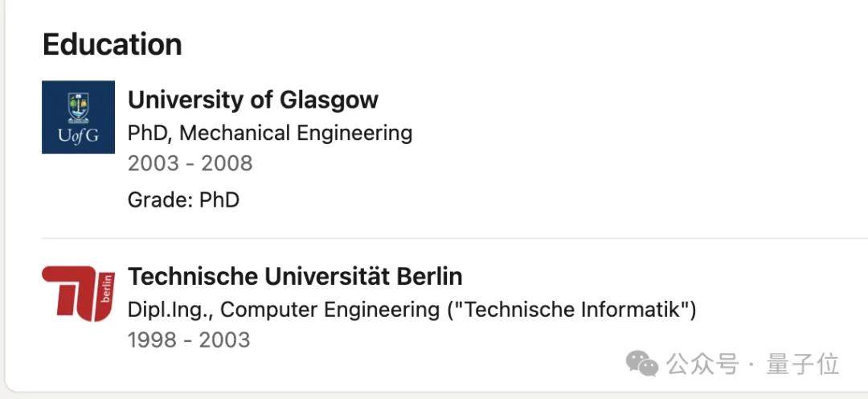868x399 pixels.
Task: Click the crest emblem inside the Glasgow logo
Action: (78, 105)
